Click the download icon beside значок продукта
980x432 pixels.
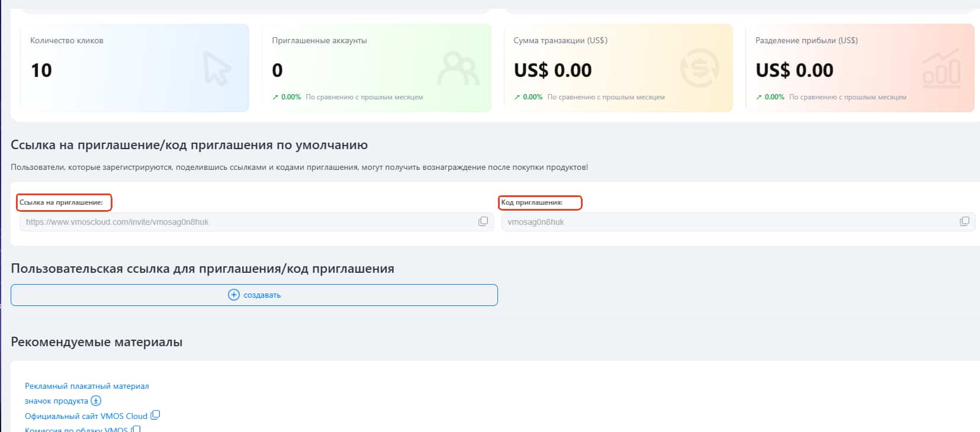coord(95,401)
